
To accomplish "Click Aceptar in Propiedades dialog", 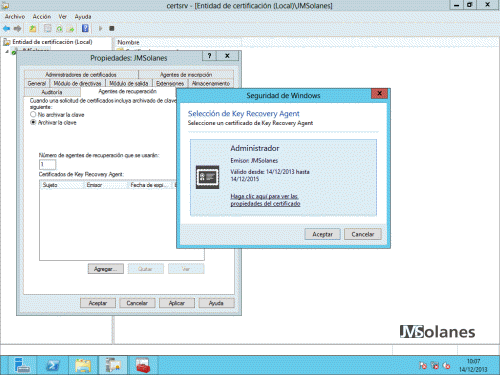I will pos(98,303).
